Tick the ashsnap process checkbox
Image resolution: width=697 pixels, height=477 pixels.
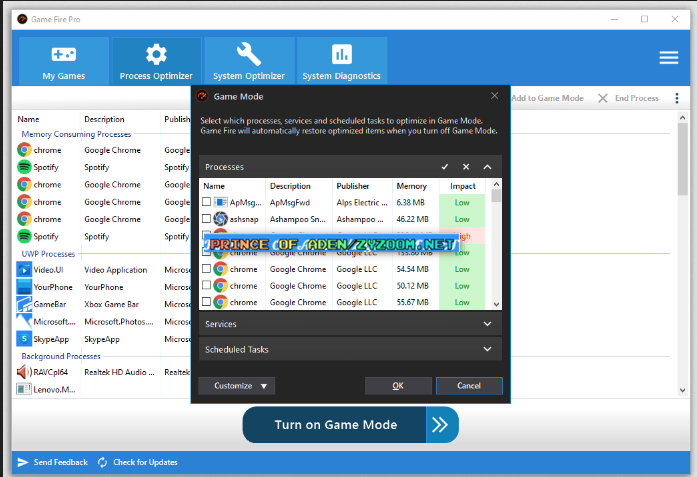[206, 219]
